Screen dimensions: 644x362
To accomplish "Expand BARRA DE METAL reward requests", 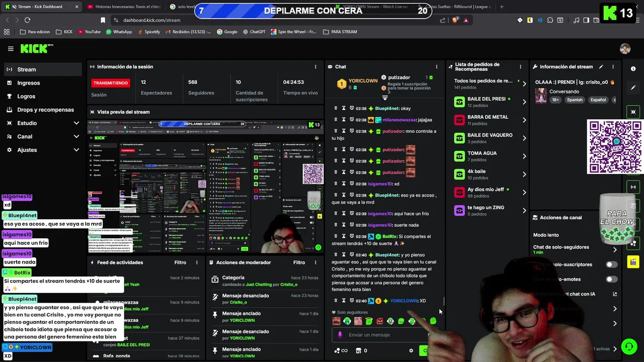I will click(x=524, y=120).
